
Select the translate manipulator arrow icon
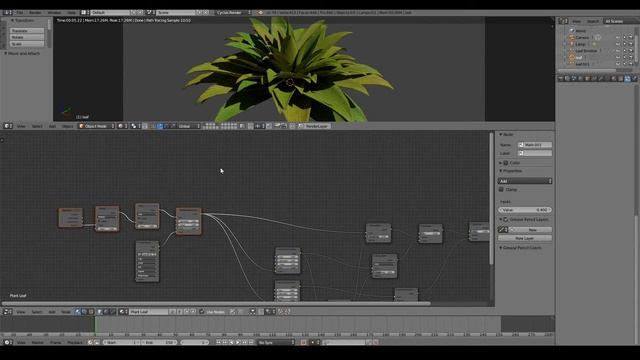pyautogui.click(x=160, y=126)
